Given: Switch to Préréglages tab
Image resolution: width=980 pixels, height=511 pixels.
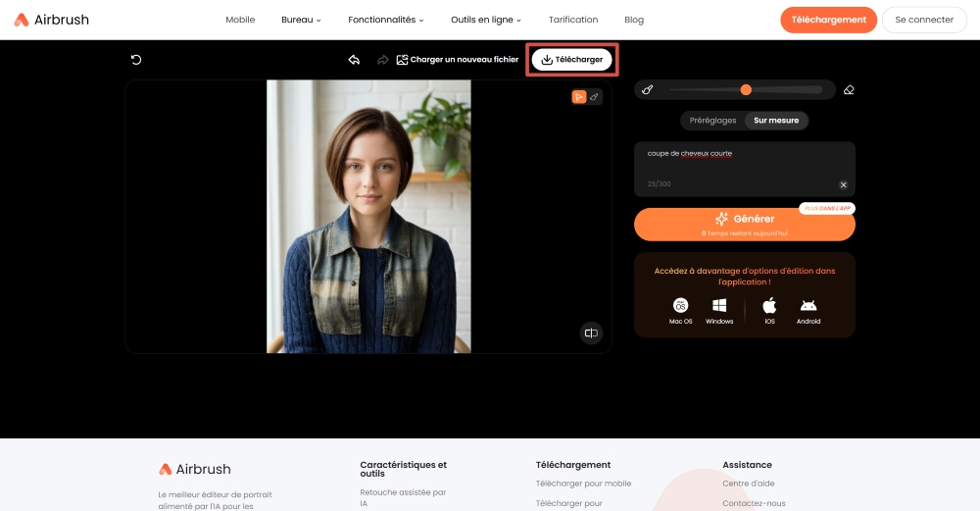Looking at the screenshot, I should click(x=712, y=120).
